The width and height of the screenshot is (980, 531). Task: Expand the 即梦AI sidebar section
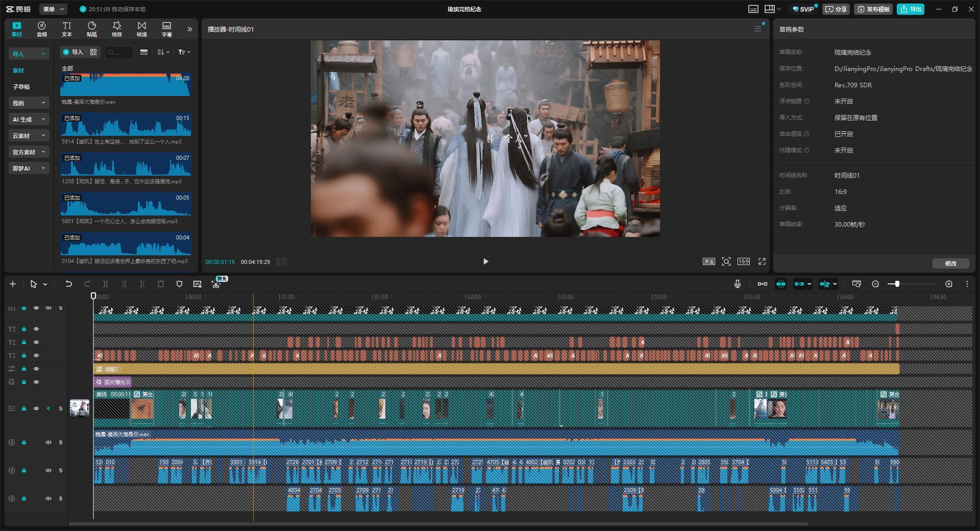pos(29,168)
